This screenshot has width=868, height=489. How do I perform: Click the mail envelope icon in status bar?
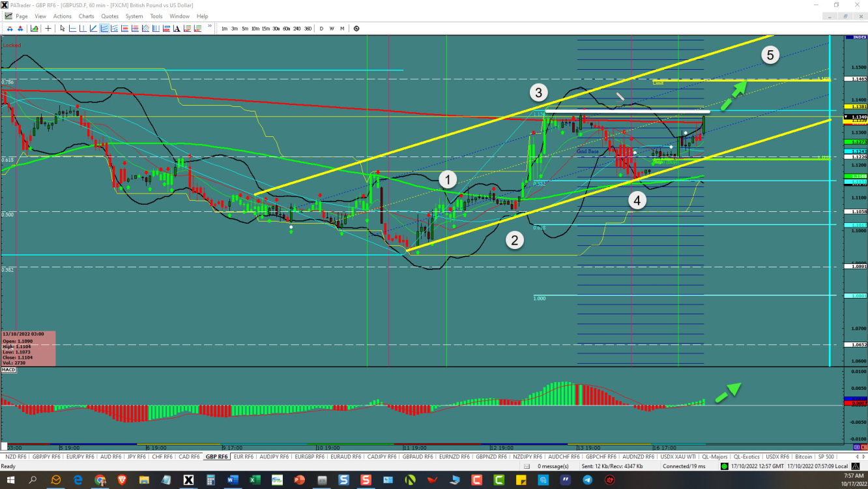[x=527, y=466]
